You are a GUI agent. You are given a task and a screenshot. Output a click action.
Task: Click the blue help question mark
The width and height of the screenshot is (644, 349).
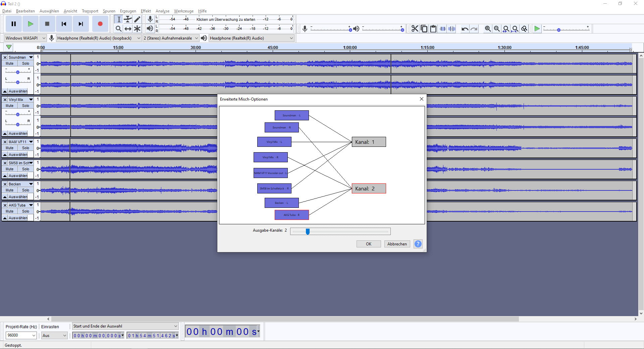(x=418, y=244)
